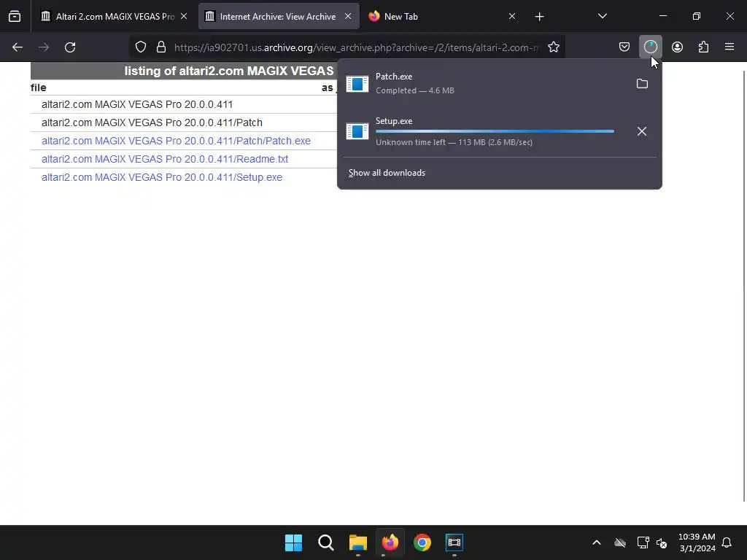Open File Explorer from the taskbar

(357, 542)
